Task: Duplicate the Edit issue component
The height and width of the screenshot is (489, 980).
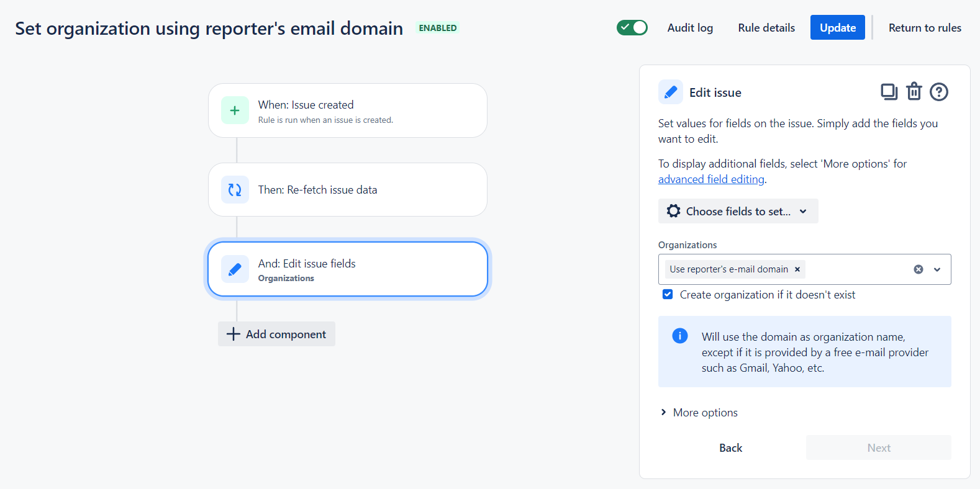Action: [x=889, y=91]
